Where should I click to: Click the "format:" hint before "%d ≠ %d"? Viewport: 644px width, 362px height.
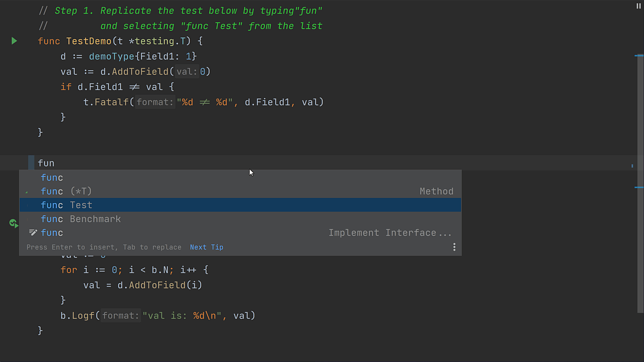coord(155,102)
